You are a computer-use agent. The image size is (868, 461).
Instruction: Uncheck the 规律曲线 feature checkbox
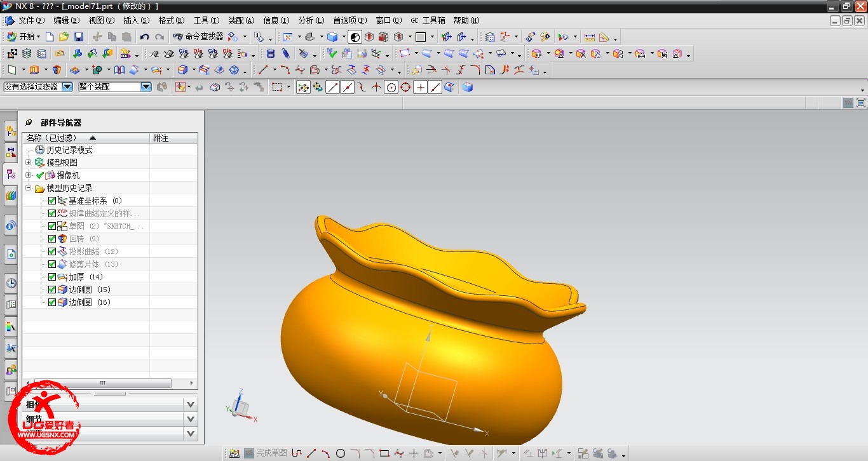click(52, 213)
